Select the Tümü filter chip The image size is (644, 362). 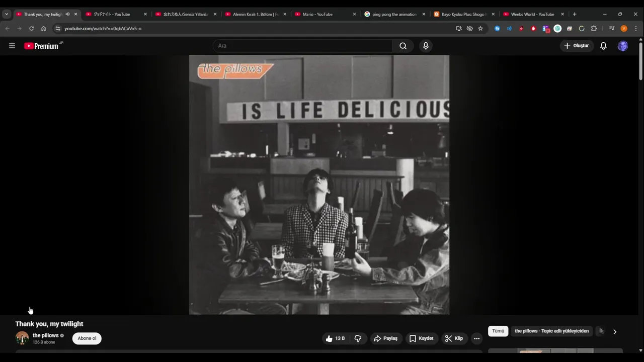[x=498, y=331]
